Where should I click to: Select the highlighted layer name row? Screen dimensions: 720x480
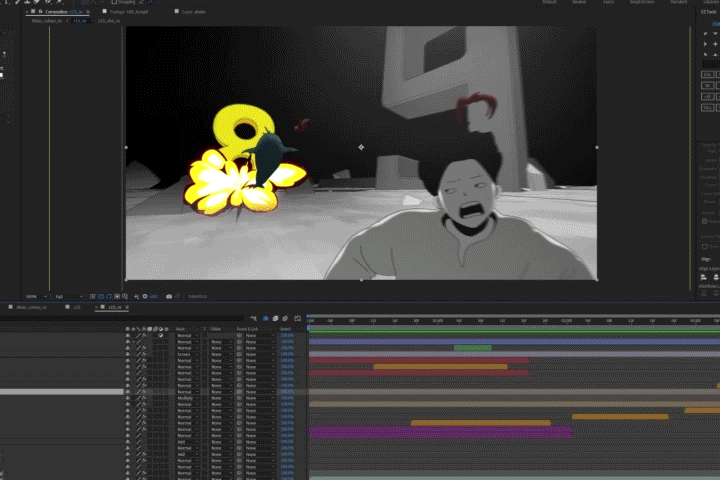tap(62, 392)
